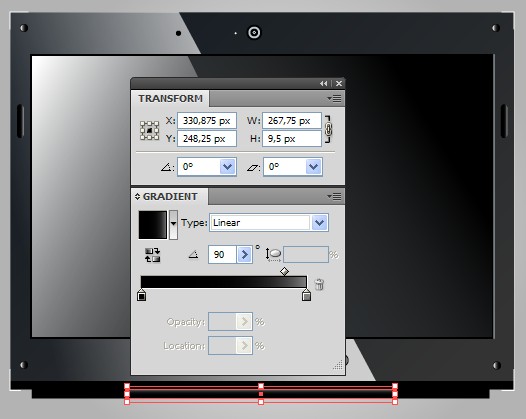Click the reverse gradient icon
Screen dimensions: 526x419
(152, 255)
